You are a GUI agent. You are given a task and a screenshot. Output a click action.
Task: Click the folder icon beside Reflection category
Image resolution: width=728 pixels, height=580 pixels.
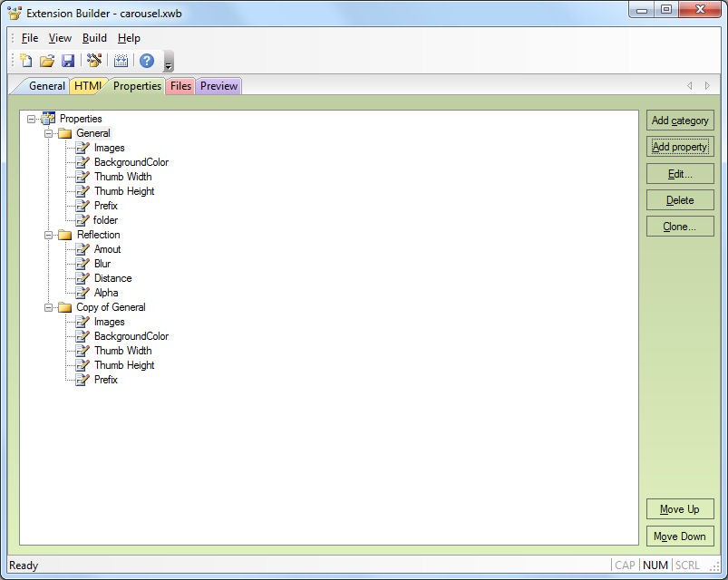tap(64, 235)
